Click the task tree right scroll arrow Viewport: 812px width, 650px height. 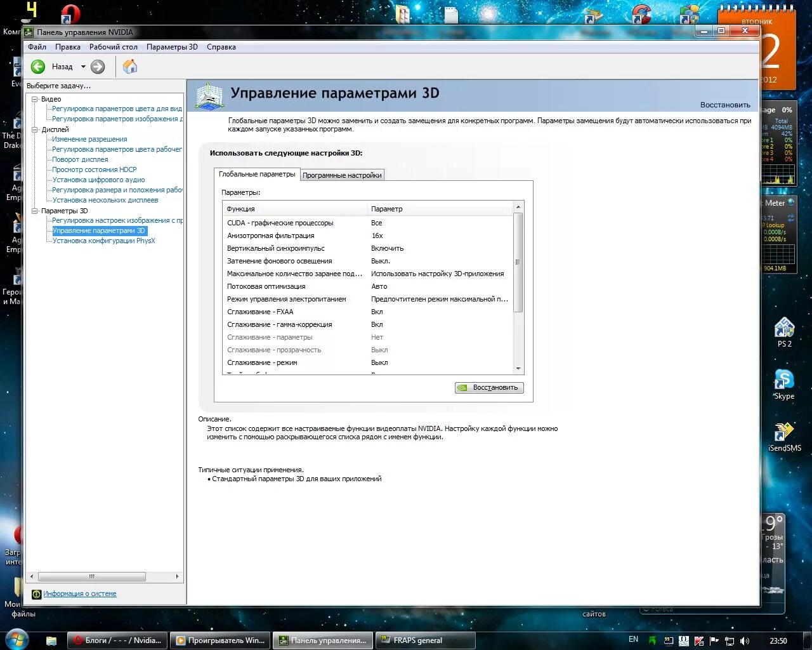point(177,576)
